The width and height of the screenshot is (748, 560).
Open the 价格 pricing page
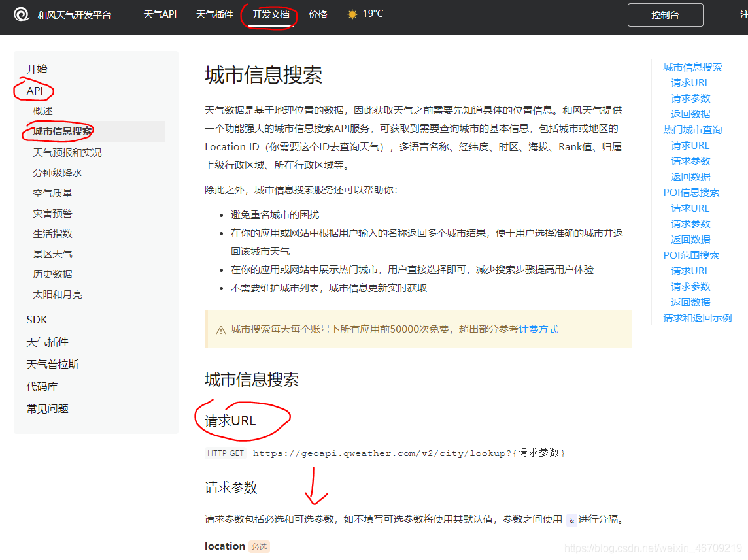click(318, 14)
